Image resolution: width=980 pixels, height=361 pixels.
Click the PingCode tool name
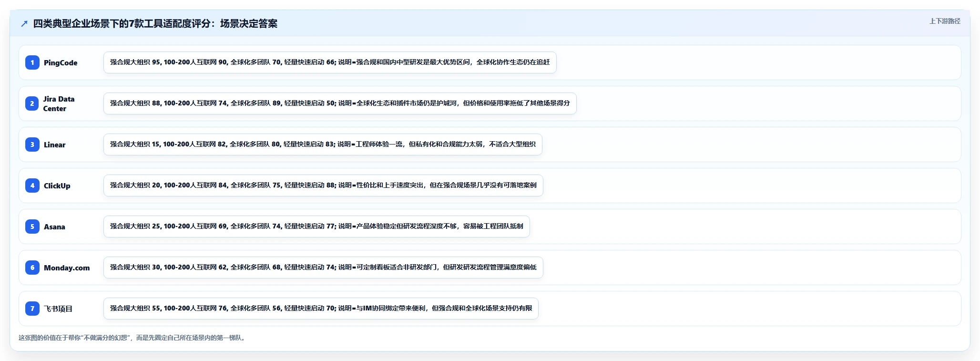61,63
